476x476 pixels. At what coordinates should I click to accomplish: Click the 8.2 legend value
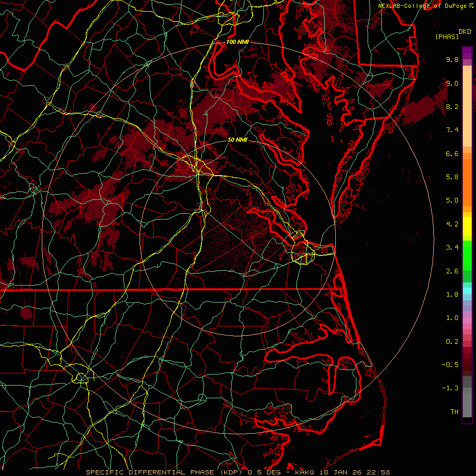click(452, 106)
